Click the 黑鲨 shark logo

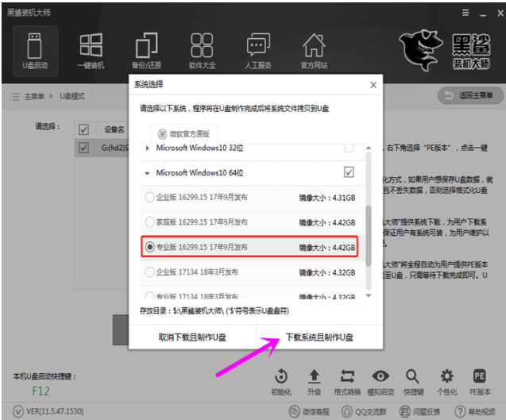420,50
